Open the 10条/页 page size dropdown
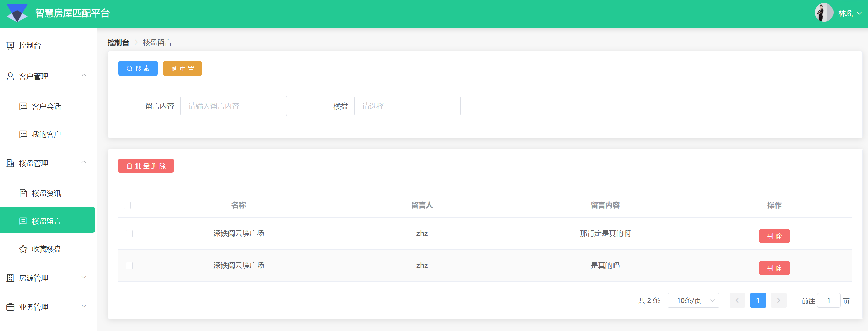Viewport: 868px width, 331px height. 693,300
